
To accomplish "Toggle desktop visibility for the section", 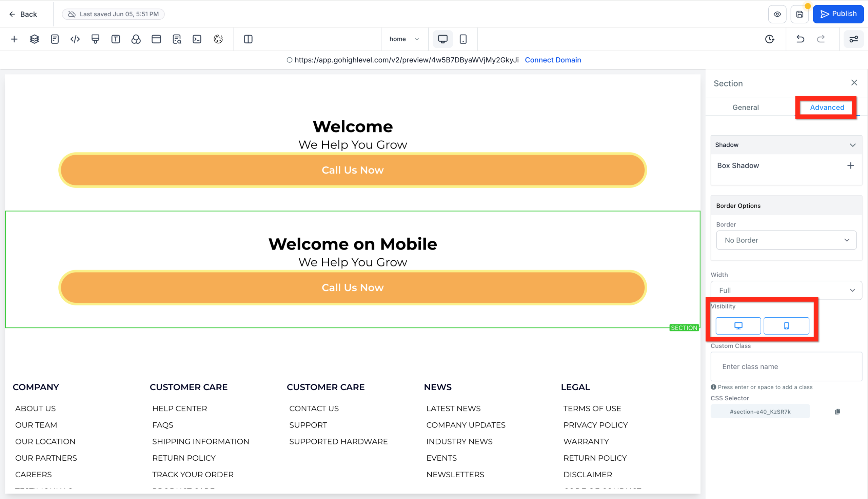I will (738, 325).
